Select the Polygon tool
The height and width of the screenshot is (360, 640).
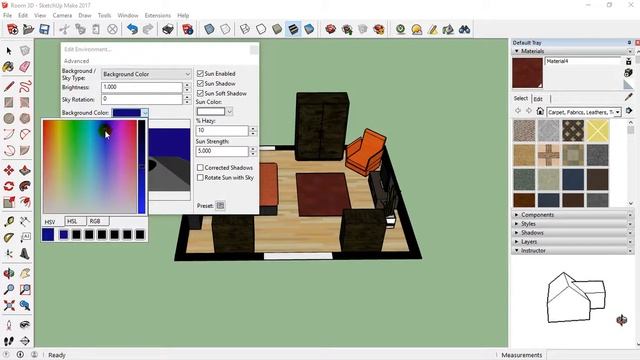pyautogui.click(x=25, y=118)
